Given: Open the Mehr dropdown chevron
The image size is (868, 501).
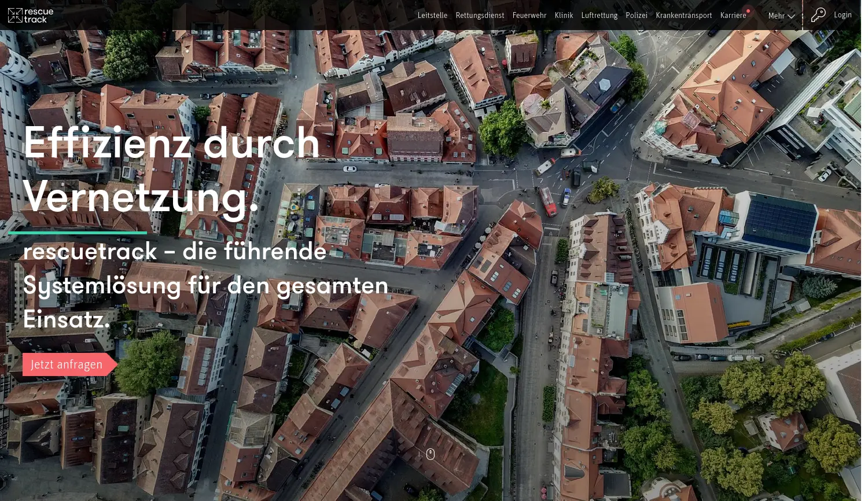Looking at the screenshot, I should point(791,17).
